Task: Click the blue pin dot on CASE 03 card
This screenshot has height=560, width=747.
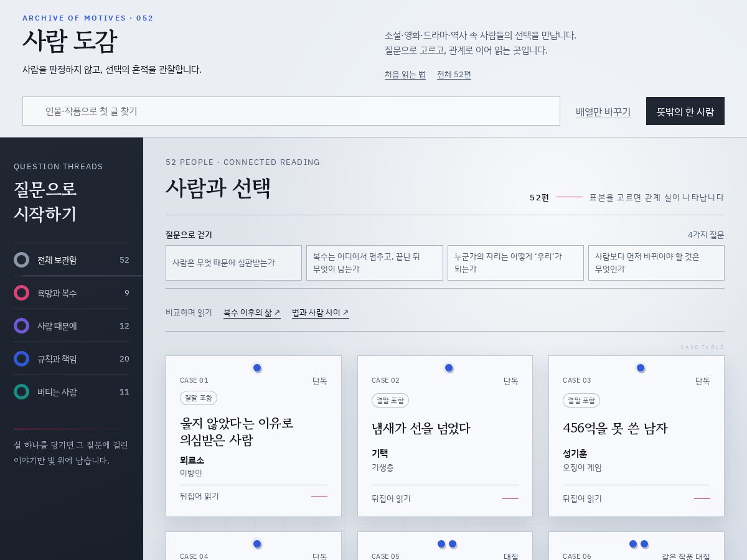Action: tap(641, 368)
